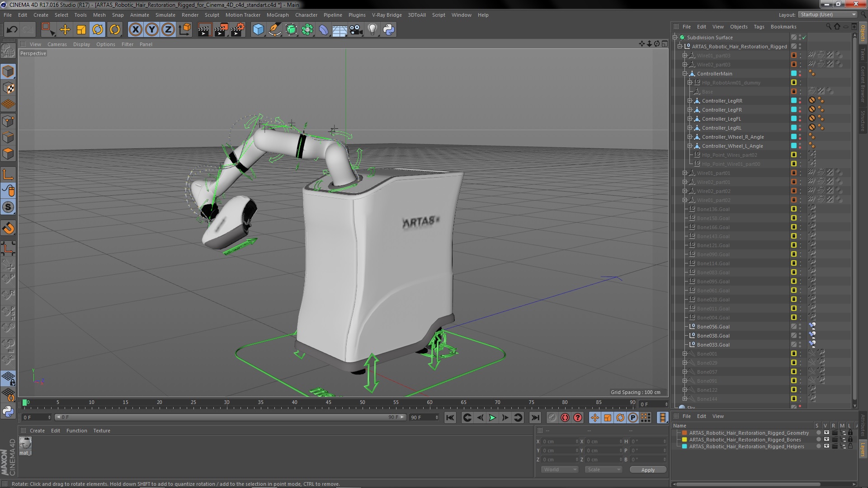Add a Camera object
This screenshot has height=488, width=868.
click(x=356, y=30)
